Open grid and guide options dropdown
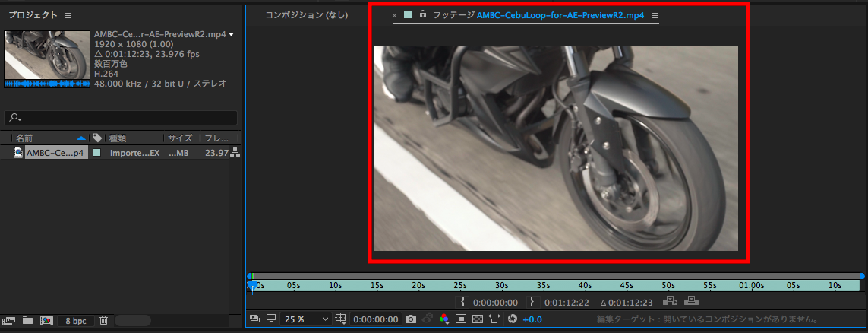Image resolution: width=868 pixels, height=333 pixels. [x=341, y=319]
